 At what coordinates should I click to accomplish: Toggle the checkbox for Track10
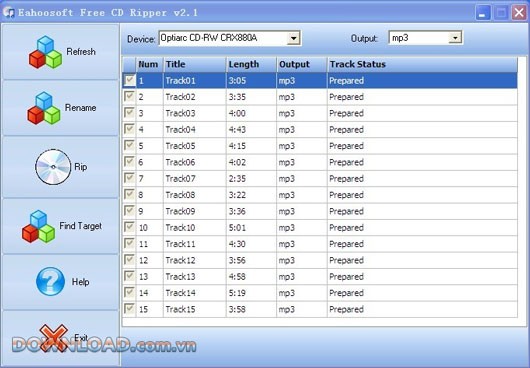(x=129, y=227)
